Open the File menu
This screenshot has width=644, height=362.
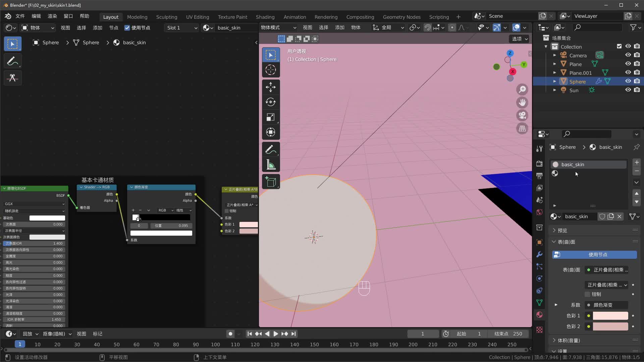(20, 16)
